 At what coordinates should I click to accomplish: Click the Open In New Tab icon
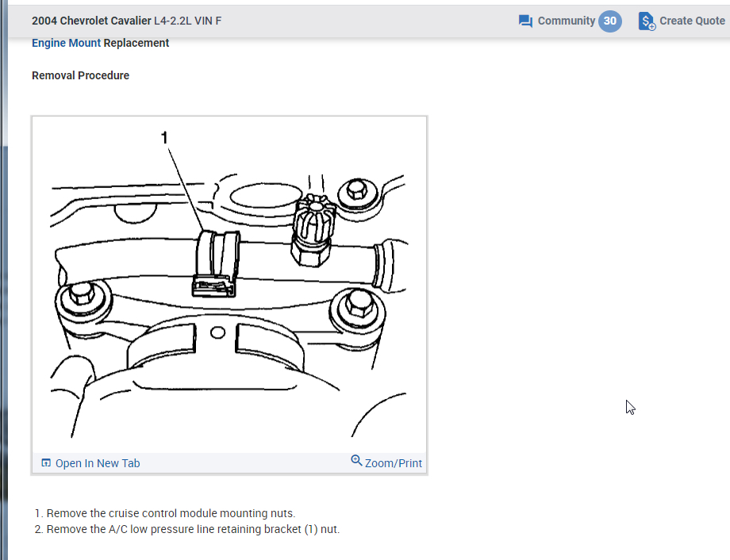point(46,462)
